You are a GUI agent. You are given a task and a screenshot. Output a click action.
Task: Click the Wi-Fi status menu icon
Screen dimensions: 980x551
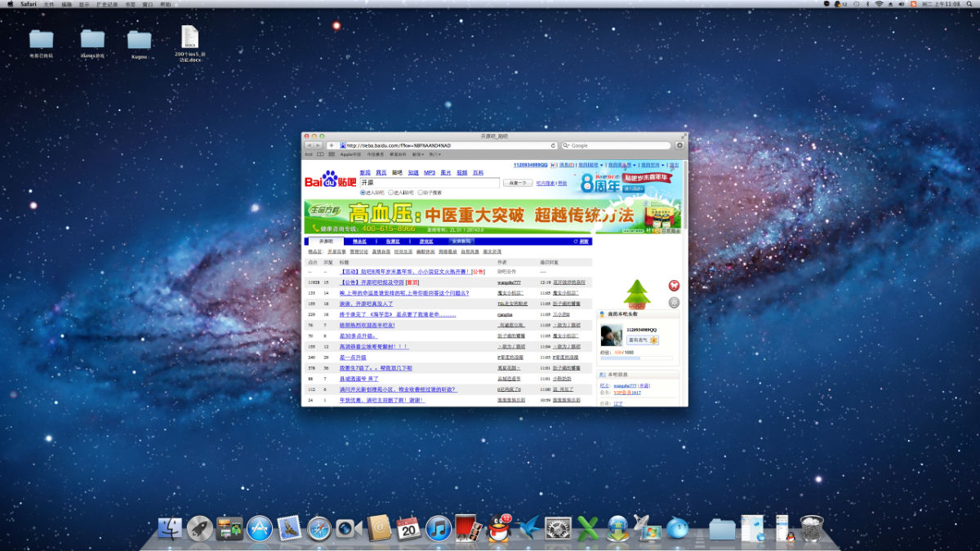click(x=879, y=4)
